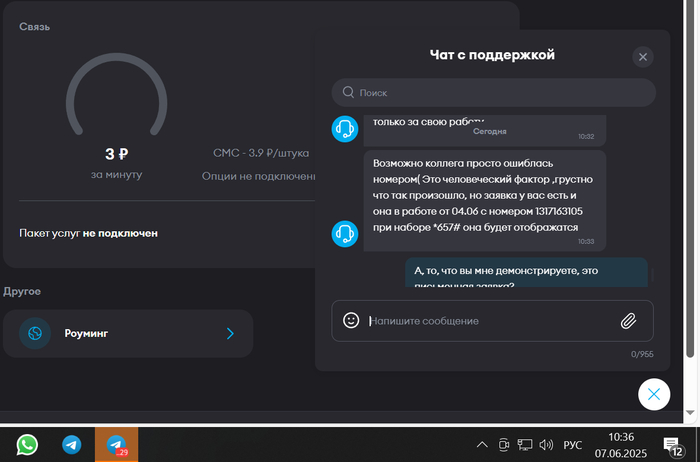This screenshot has width=700, height=462.
Task: Click the globe roaming icon
Action: click(35, 333)
